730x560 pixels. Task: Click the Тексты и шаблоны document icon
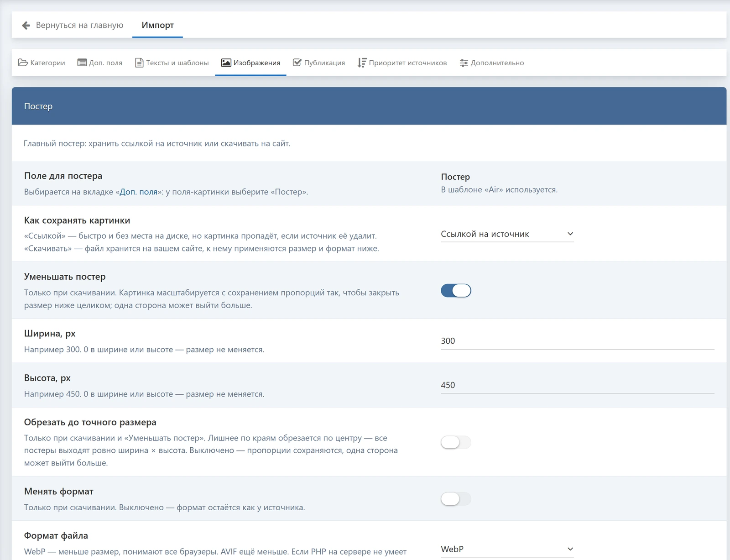pyautogui.click(x=139, y=63)
